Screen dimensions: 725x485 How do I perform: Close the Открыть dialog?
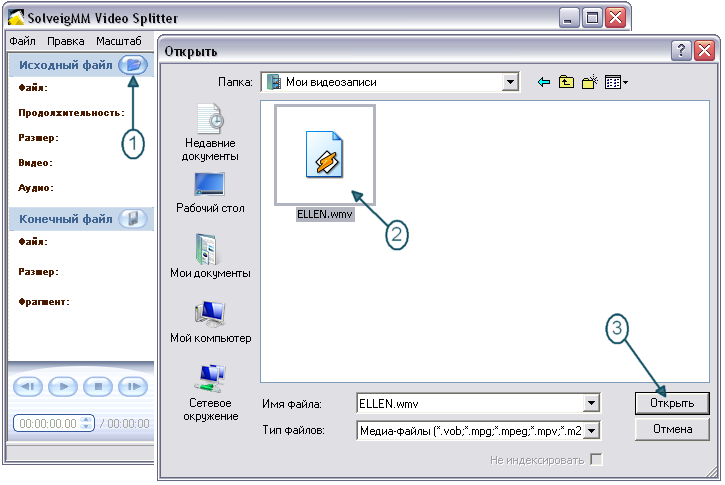tap(705, 50)
